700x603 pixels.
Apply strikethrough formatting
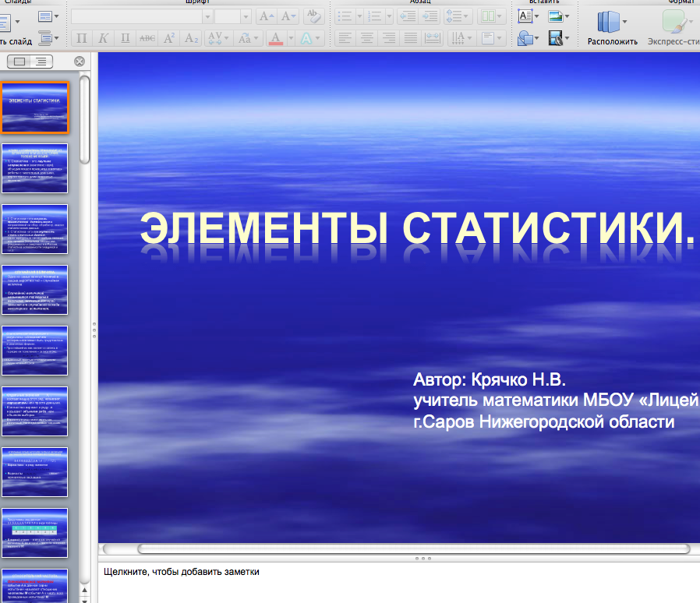[x=147, y=38]
